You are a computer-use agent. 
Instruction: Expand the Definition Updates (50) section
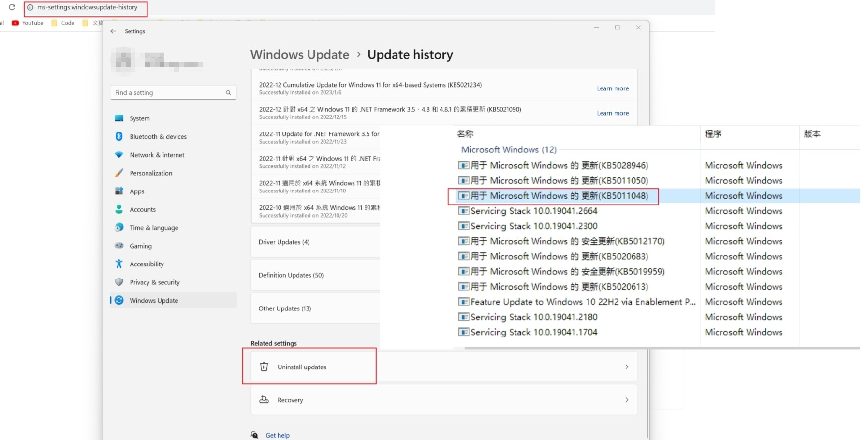[x=291, y=275]
